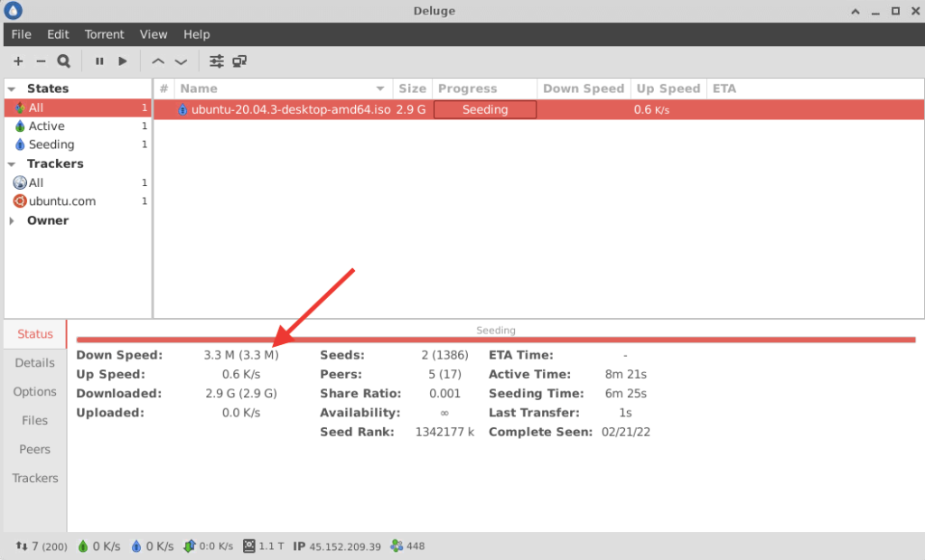Click the Complete Seen date 02/21/22

click(x=626, y=432)
